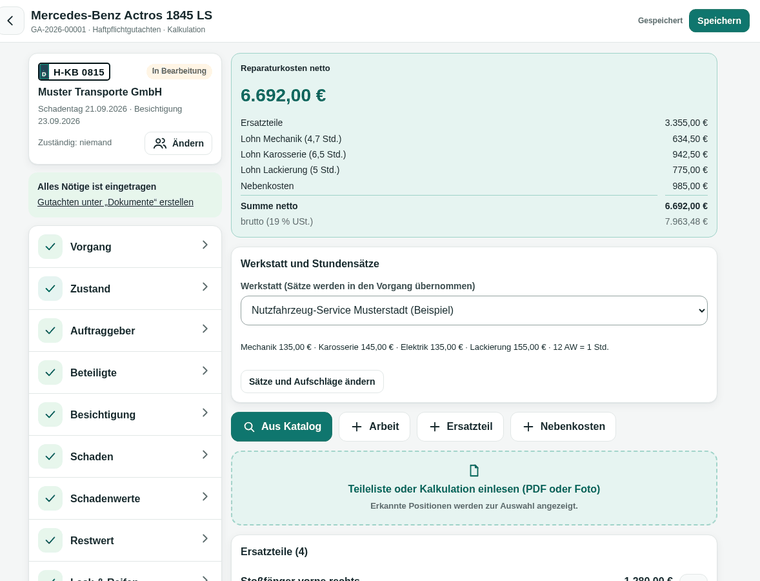Click the Muster Transporte GmbH name
Screen dimensions: 760x581
[x=100, y=92]
